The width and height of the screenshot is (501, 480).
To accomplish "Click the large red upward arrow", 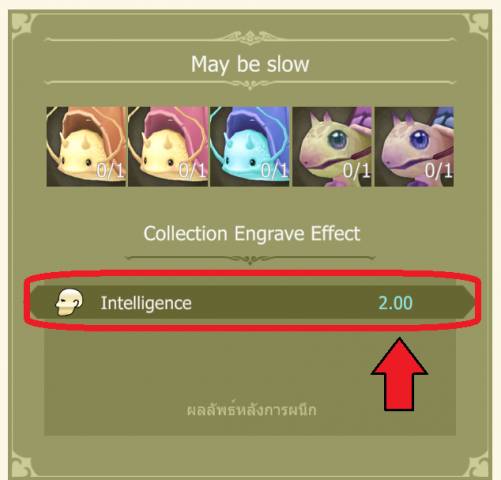I will pos(399,374).
